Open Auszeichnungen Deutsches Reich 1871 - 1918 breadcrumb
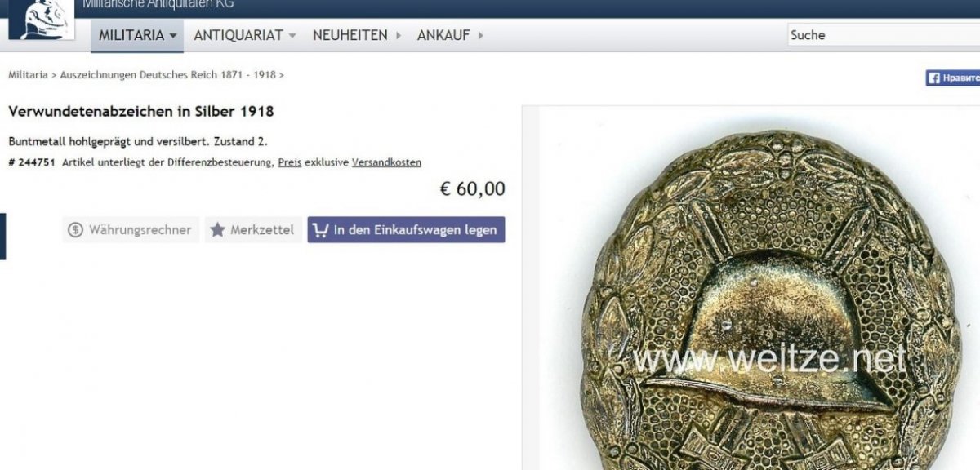 168,75
